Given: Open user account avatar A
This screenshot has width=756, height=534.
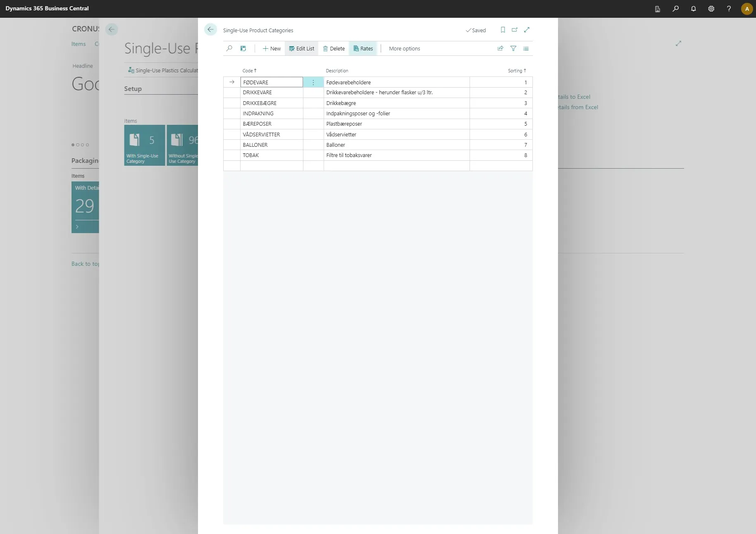Looking at the screenshot, I should point(747,9).
